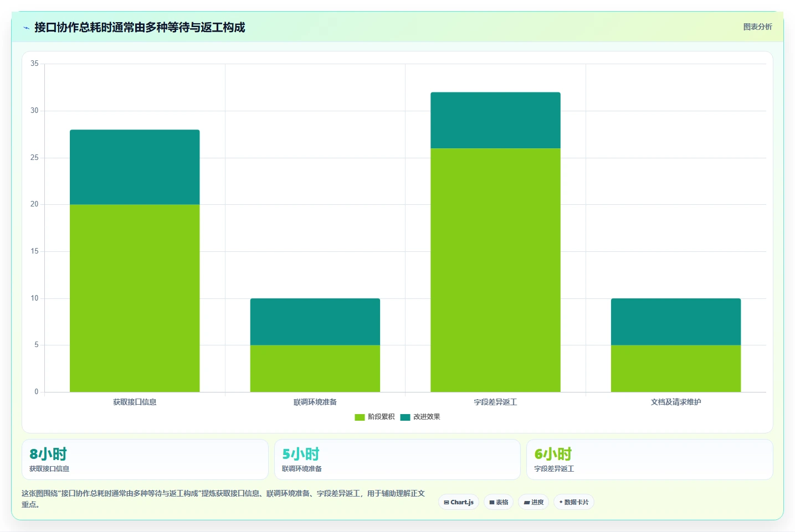This screenshot has width=795, height=532.
Task: Open the 5小时 联调环境准备 stat card
Action: 397,459
